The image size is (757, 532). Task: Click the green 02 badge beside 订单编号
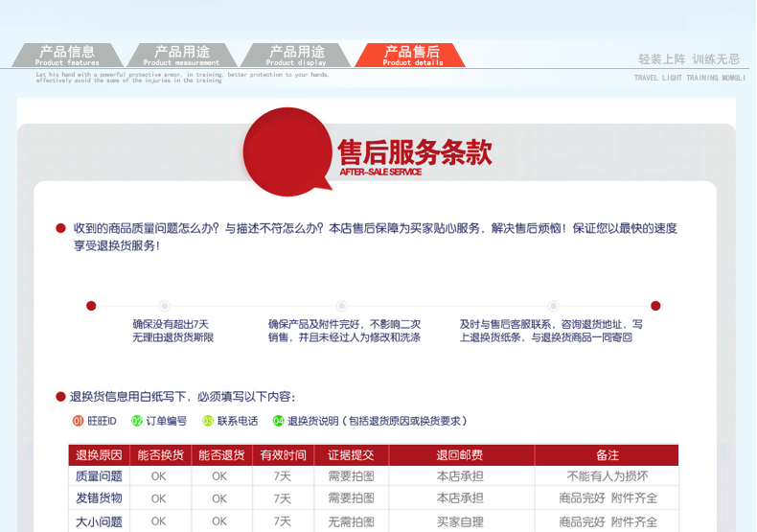coord(137,421)
